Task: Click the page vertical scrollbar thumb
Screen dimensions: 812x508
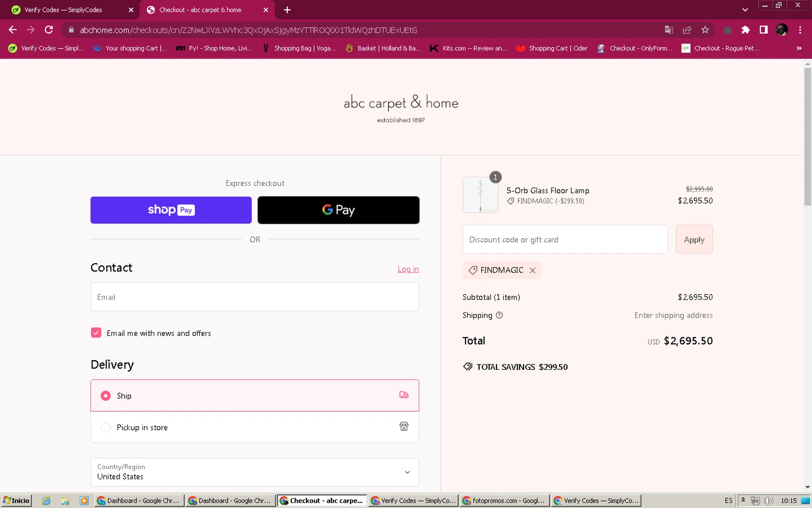Action: 808,135
